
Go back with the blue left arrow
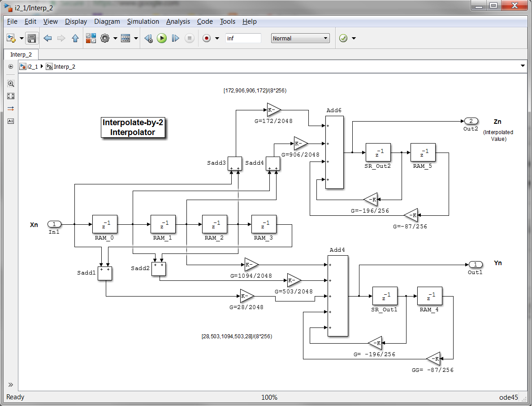click(48, 39)
